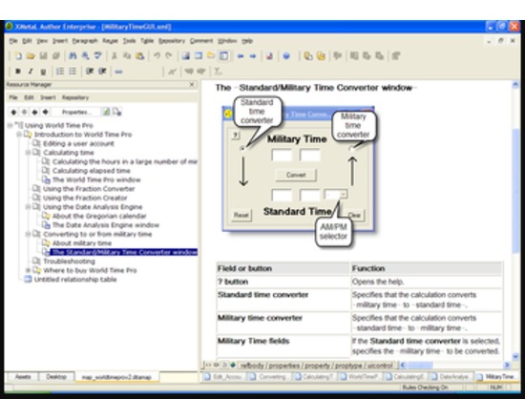The height and width of the screenshot is (420, 525).
Task: Close the Resource Manager panel
Action: click(x=192, y=84)
